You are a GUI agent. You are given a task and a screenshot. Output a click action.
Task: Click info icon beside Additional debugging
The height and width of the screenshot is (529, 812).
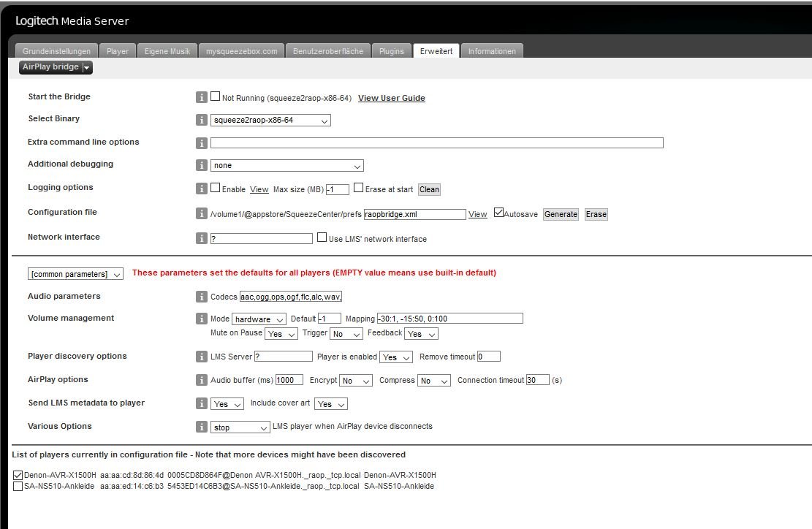[x=202, y=165]
